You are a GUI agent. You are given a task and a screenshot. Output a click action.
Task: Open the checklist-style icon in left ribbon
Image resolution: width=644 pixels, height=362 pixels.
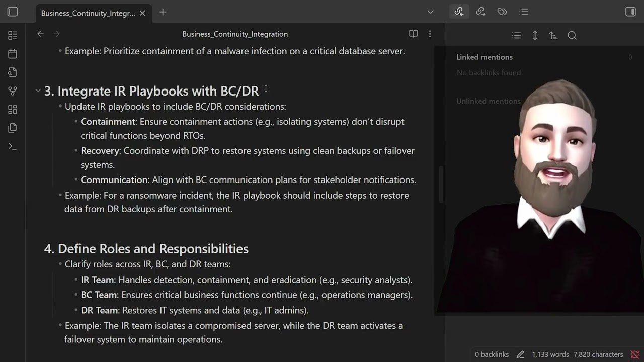coord(13,35)
